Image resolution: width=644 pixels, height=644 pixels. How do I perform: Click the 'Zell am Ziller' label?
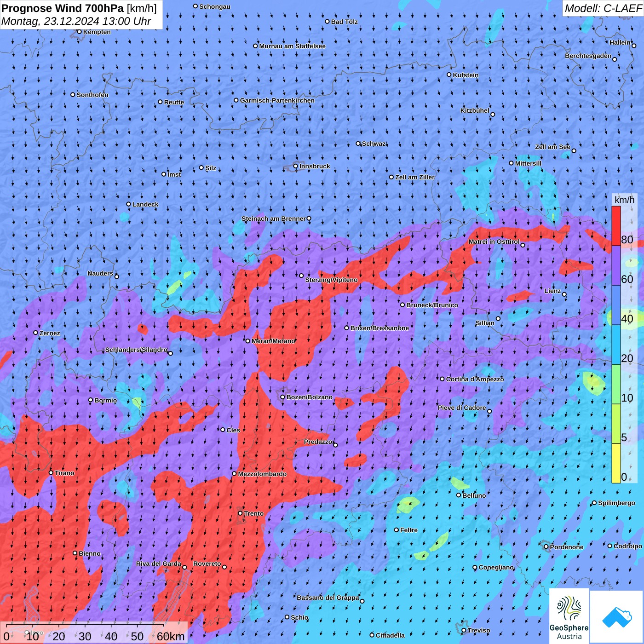coord(415,177)
